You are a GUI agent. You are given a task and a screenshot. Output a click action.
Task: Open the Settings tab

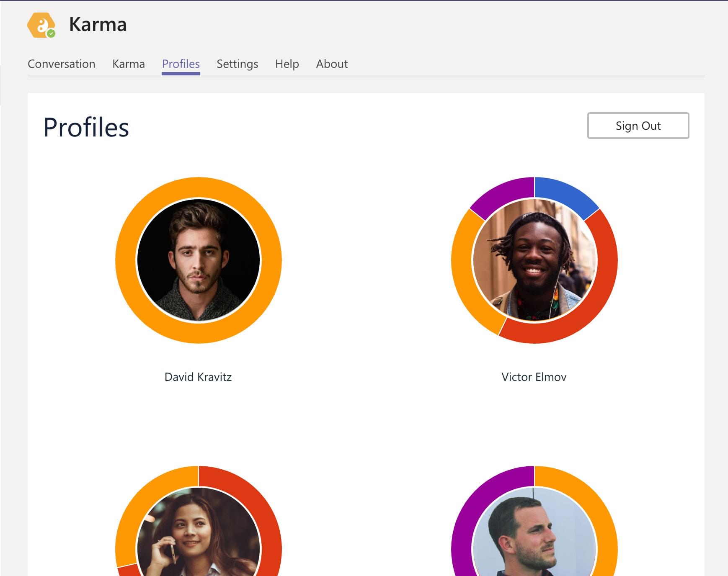[237, 64]
